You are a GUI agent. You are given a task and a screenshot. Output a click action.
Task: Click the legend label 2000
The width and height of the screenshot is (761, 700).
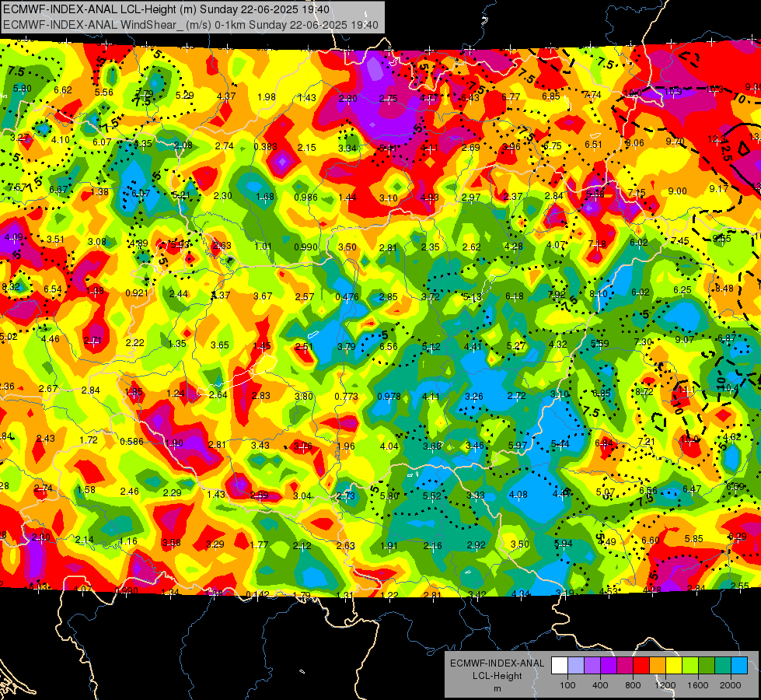pos(731,685)
